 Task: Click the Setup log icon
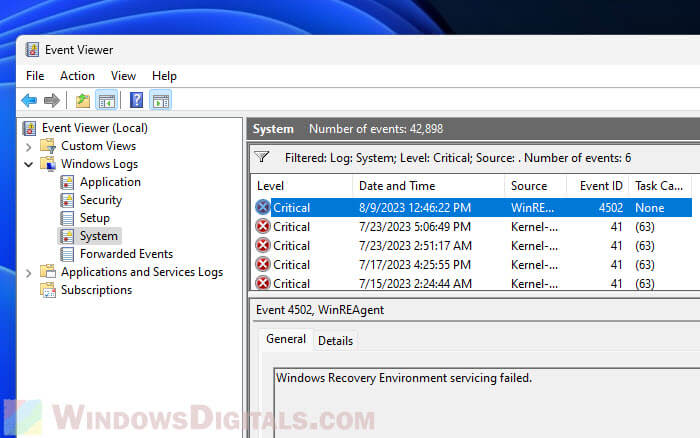(x=67, y=218)
